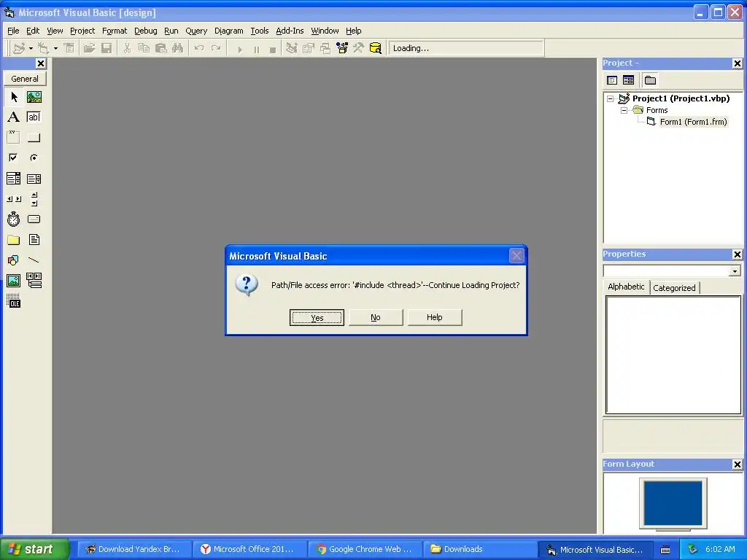Select the VScrollBar tool

point(34,199)
